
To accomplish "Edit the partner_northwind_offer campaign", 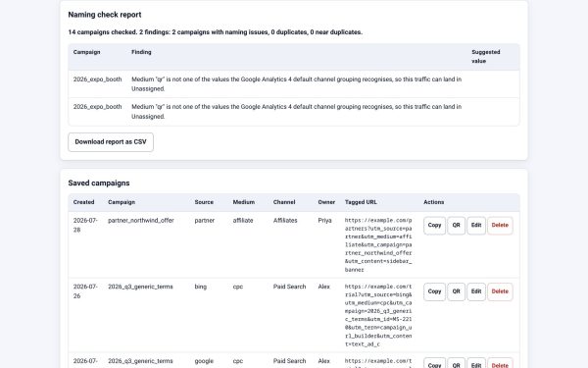I will pos(476,226).
